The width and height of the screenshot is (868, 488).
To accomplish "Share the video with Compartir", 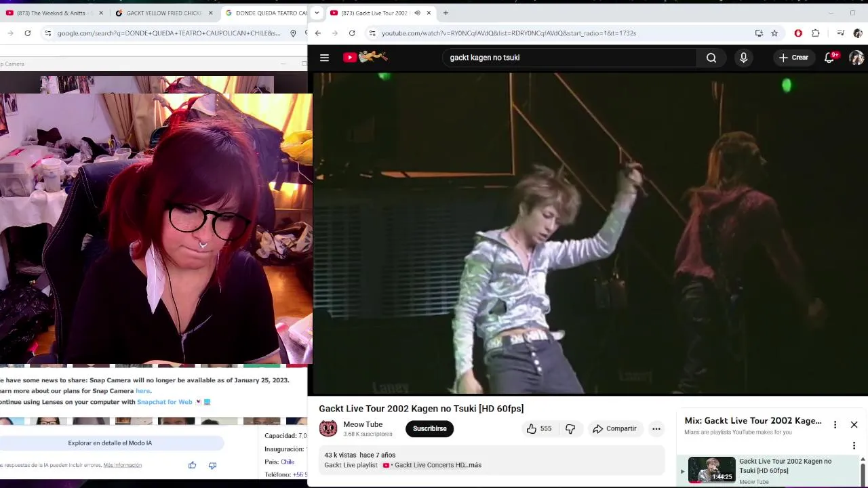I will pyautogui.click(x=614, y=428).
